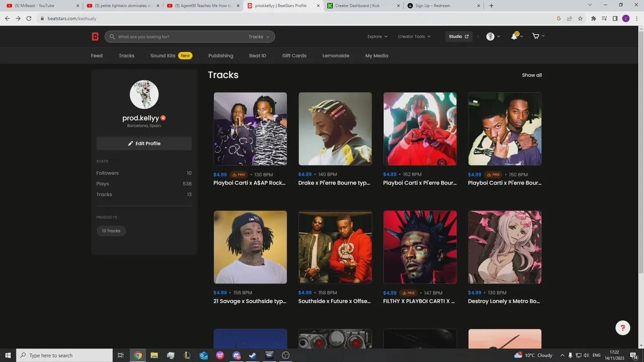This screenshot has height=362, width=644.
Task: Reload the page with the refresh icon
Action: 29,19
